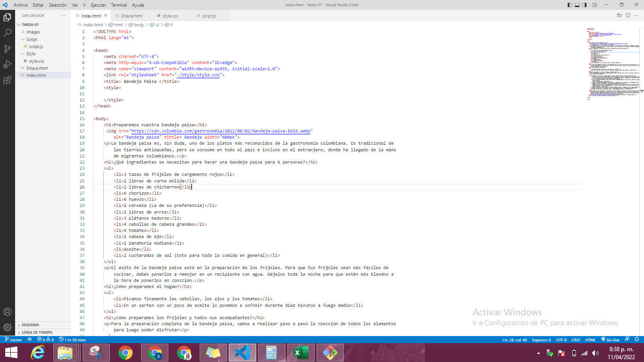Click the Accounts icon in activity bar
Screen dimensions: 644x362
click(x=7, y=312)
